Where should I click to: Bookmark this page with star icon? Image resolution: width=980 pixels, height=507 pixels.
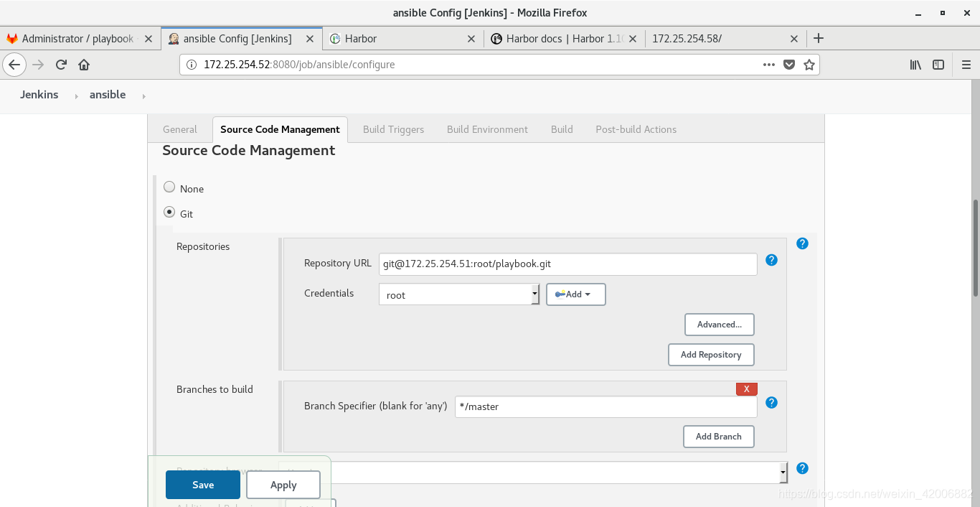click(809, 65)
